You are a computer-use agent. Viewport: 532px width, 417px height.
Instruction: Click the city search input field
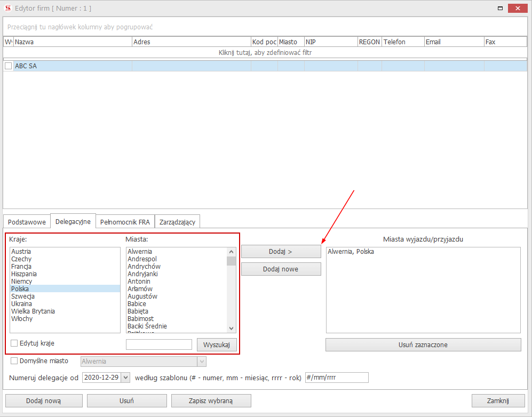coord(158,345)
